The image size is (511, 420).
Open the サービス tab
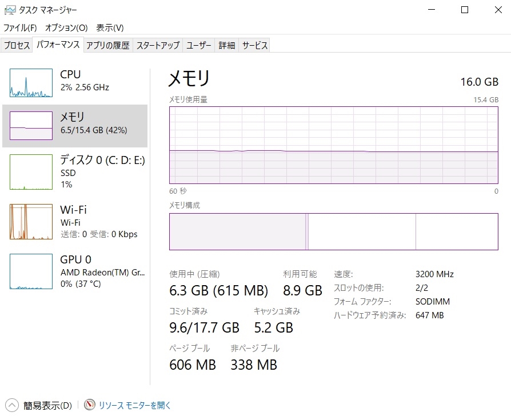click(255, 46)
